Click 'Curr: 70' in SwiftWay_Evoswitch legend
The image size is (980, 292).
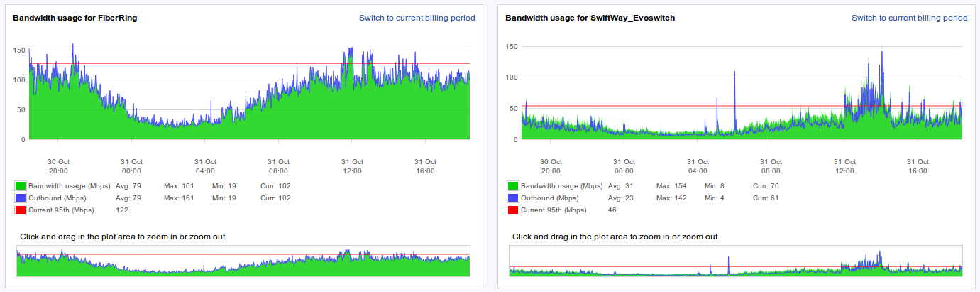766,186
